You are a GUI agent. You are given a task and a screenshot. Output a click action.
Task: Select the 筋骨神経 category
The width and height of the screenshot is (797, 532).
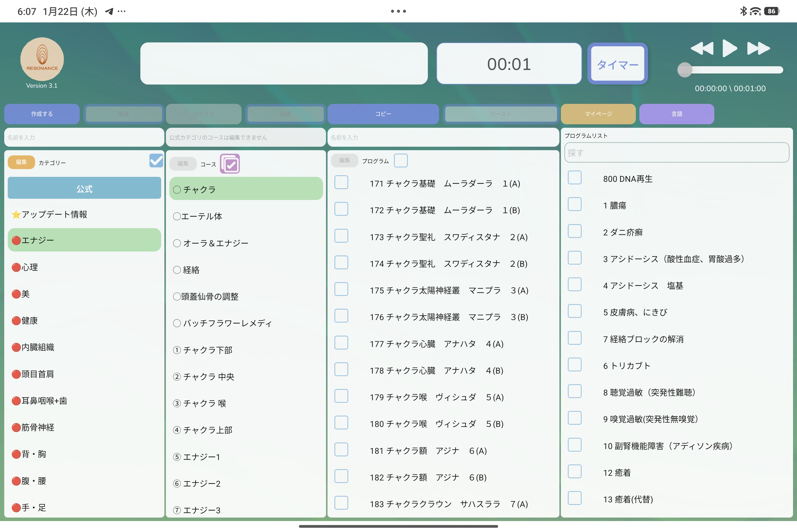[x=84, y=427]
